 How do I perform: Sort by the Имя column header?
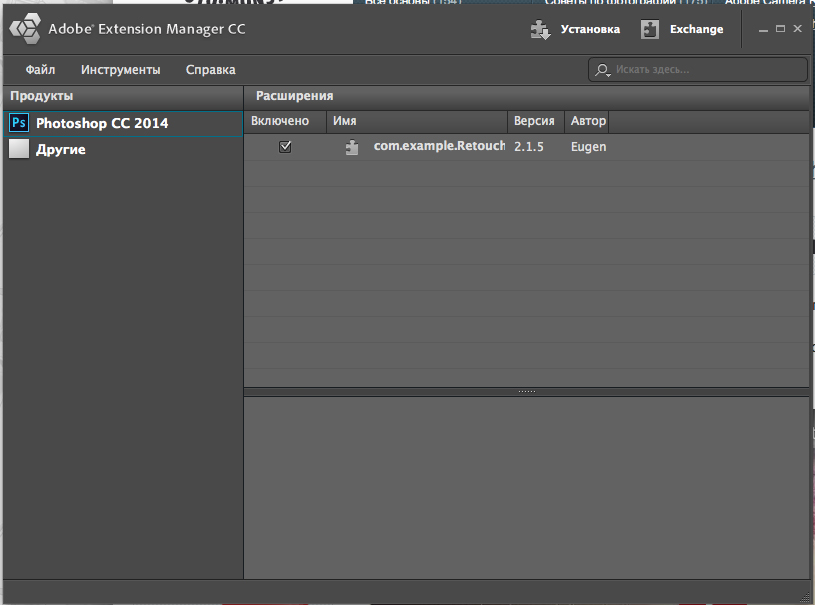417,121
